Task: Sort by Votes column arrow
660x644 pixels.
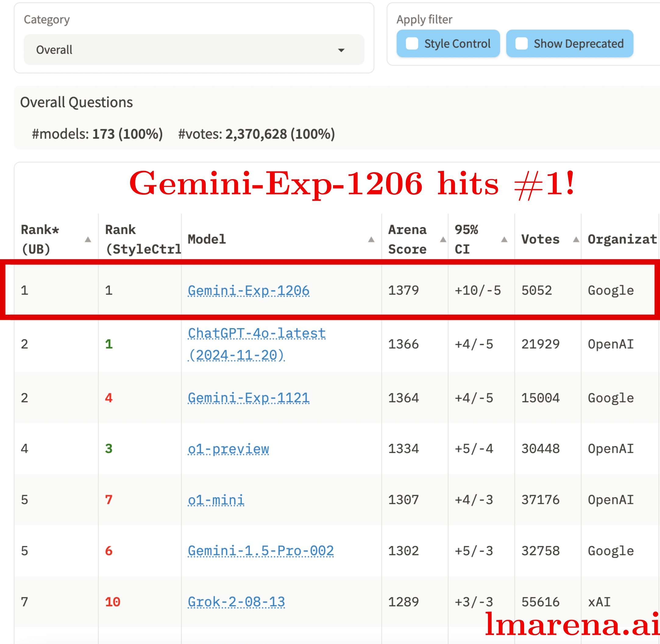Action: pos(576,239)
